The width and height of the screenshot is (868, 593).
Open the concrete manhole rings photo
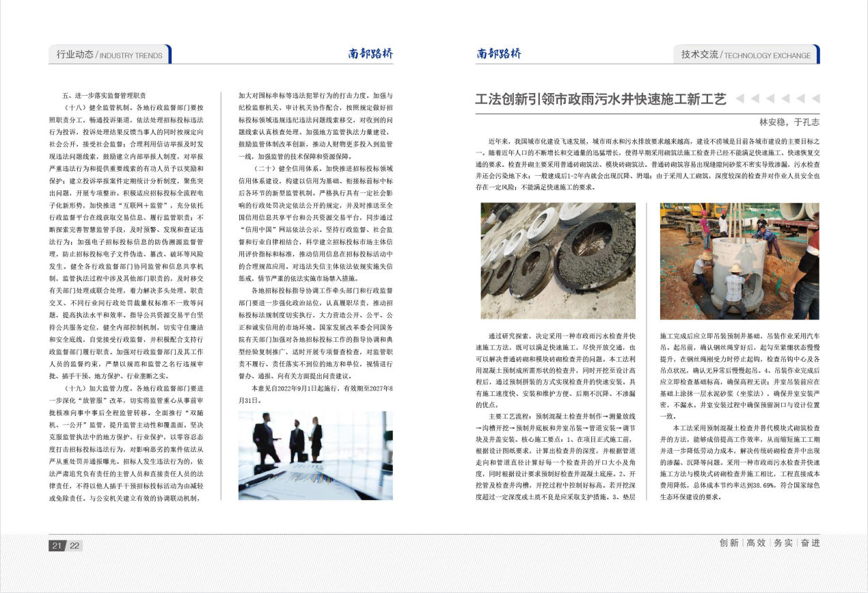pyautogui.click(x=558, y=261)
